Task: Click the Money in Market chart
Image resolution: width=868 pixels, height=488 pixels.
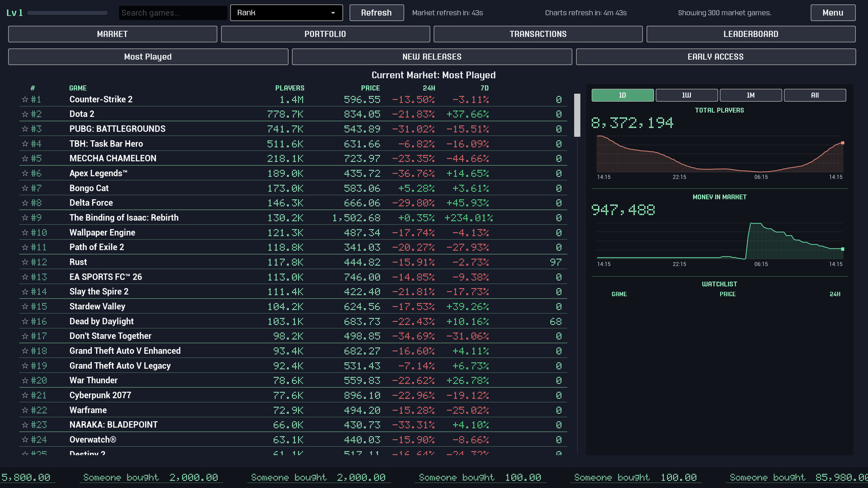Action: tap(720, 240)
